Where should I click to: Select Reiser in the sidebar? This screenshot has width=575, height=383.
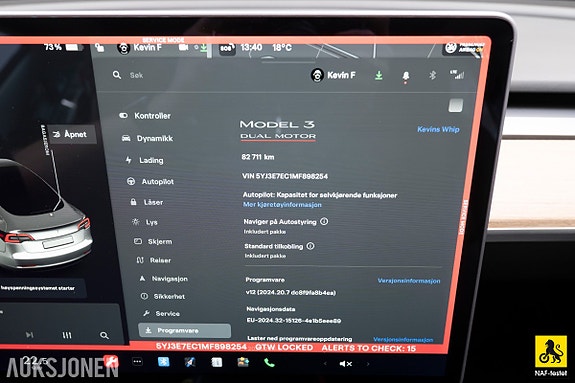154,260
